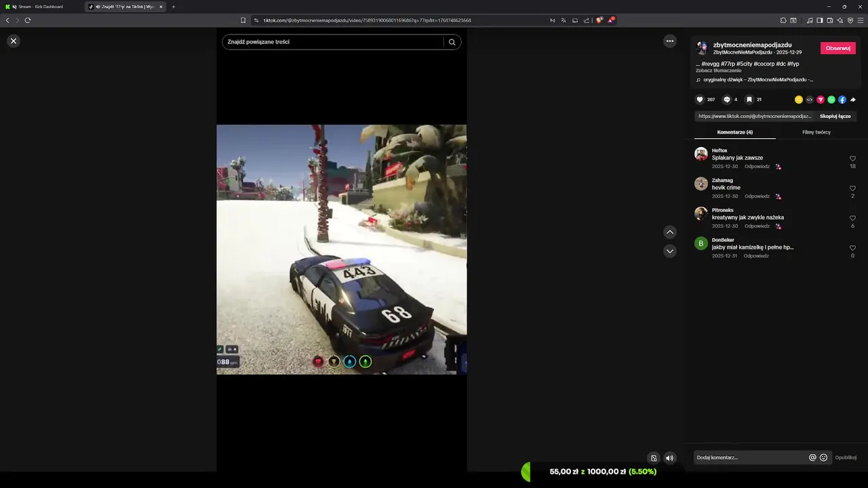Reply to DonBeker's comment via Odpowiedz
Viewport: 868px width, 488px height.
click(x=756, y=256)
